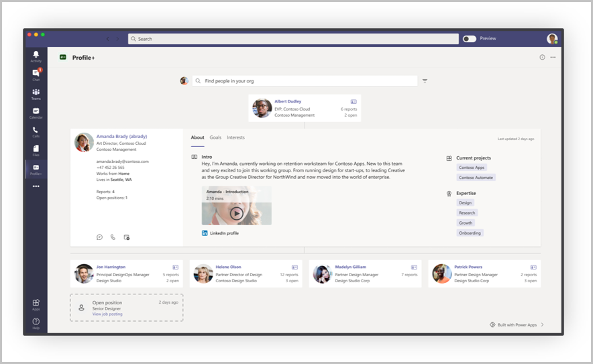Expand Built with Power Apps chevron
The width and height of the screenshot is (593, 364).
(542, 324)
